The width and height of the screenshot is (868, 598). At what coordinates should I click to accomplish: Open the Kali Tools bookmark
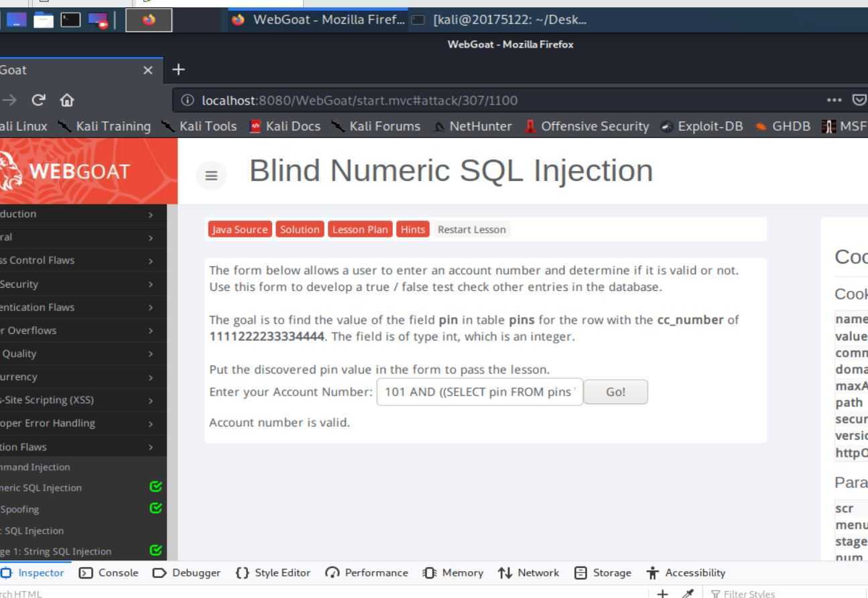[199, 126]
